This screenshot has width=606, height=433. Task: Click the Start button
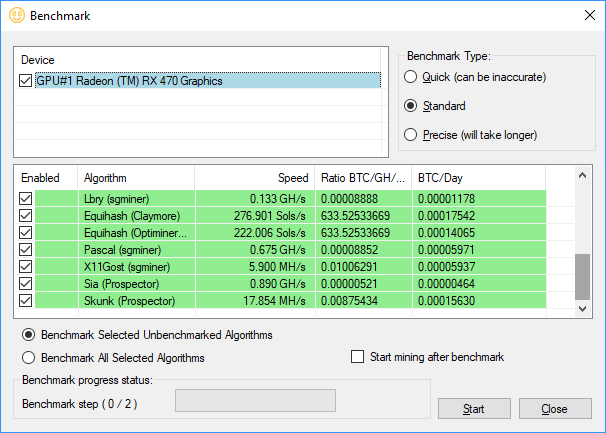[474, 409]
